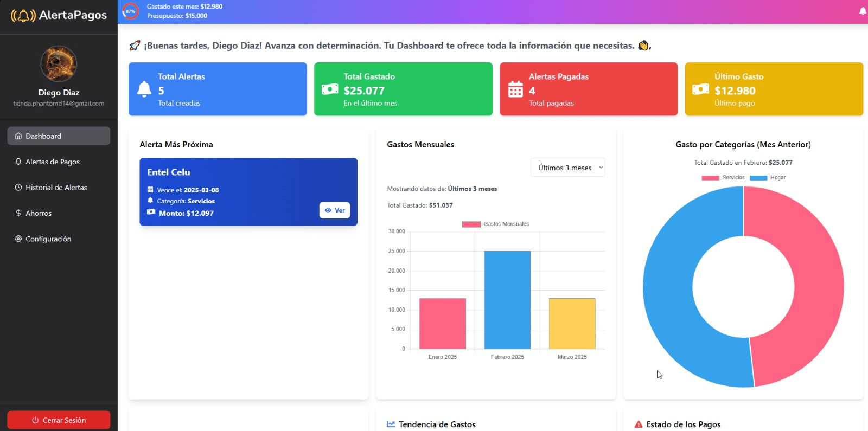Screen dimensions: 868x431
Task: Click the Tendencia de Gastos chart icon
Action: 391,424
